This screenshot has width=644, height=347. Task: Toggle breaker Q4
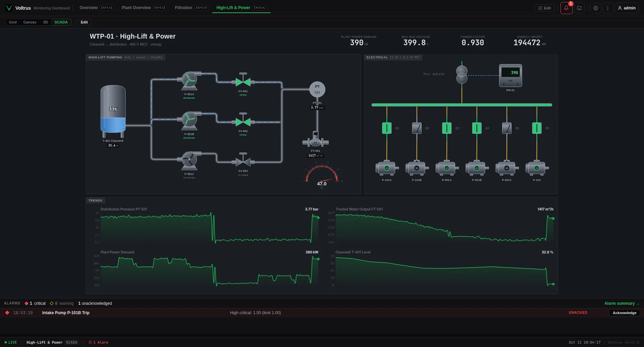point(477,128)
